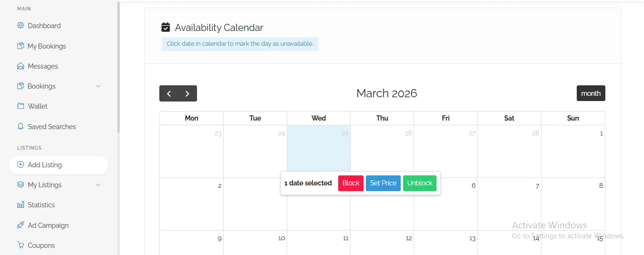
Task: Open the My Listings menu item
Action: tap(45, 185)
